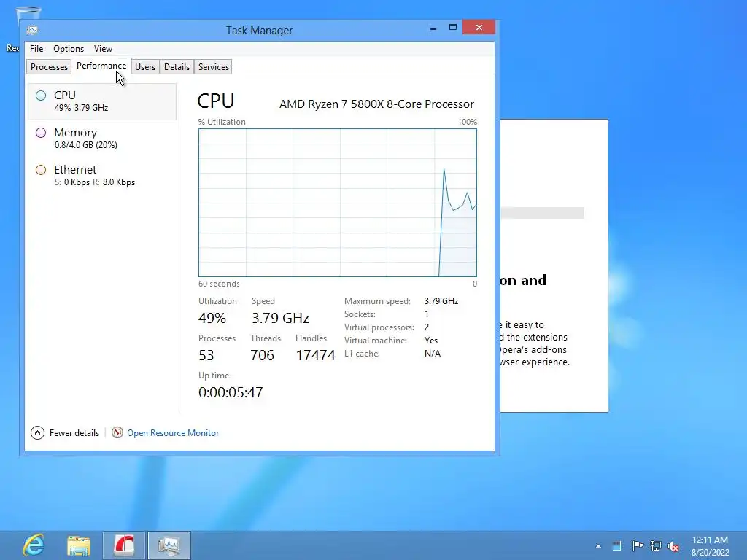Click the tray icon left of the flag

pyautogui.click(x=617, y=545)
